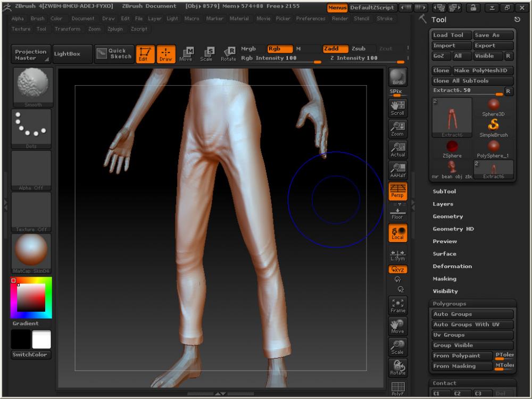Open the Preferences menu
532x399 pixels.
311,19
